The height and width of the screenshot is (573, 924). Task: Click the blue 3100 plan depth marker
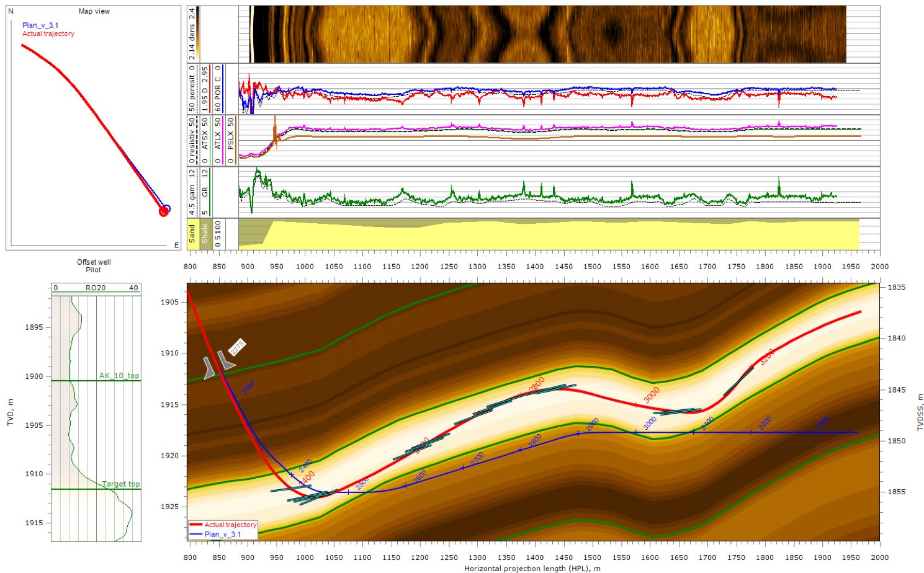[x=707, y=424]
